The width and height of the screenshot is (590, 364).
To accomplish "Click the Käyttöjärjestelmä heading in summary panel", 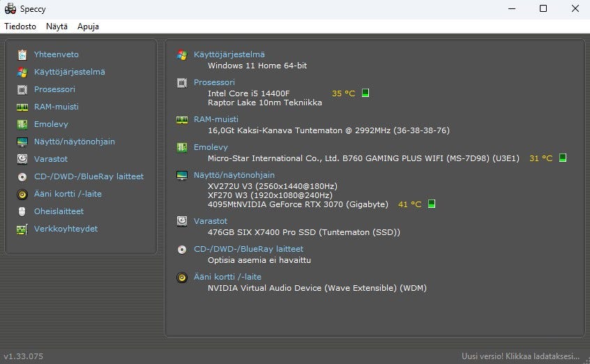I will tap(229, 54).
